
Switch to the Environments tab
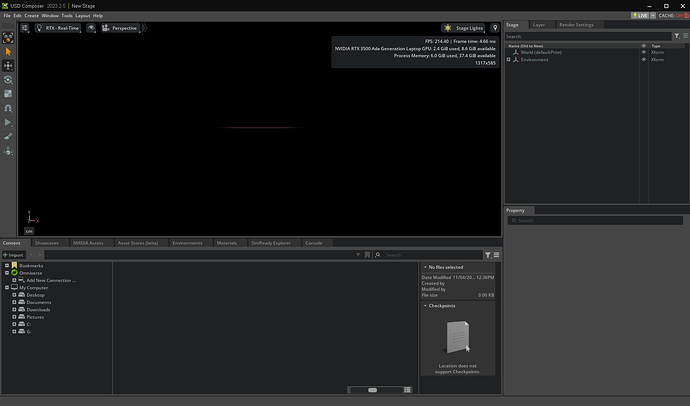point(187,243)
